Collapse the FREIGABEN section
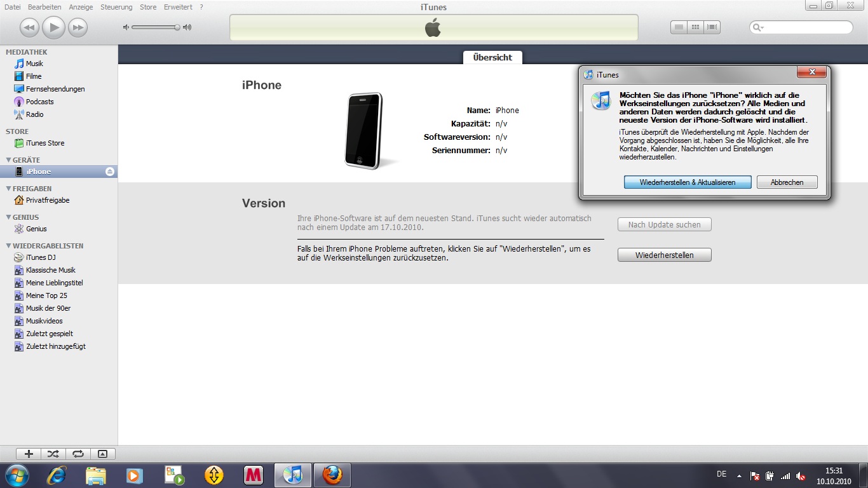 pos(8,189)
